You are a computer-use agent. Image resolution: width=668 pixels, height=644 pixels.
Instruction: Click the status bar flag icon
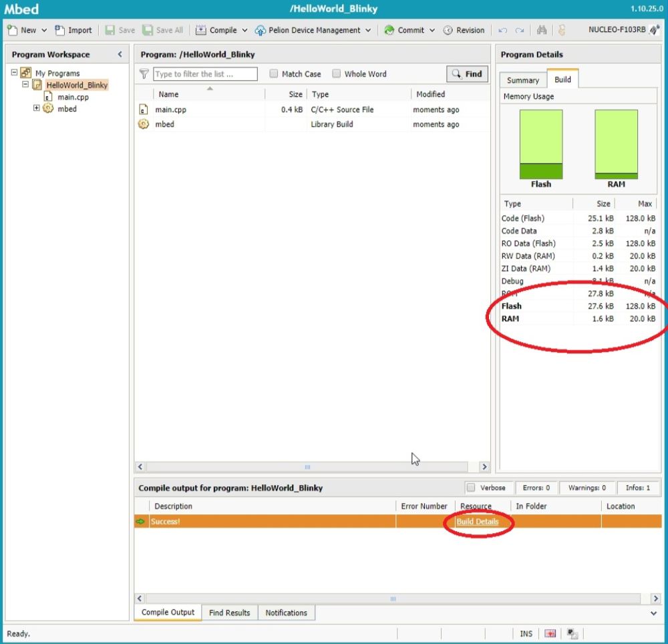550,633
